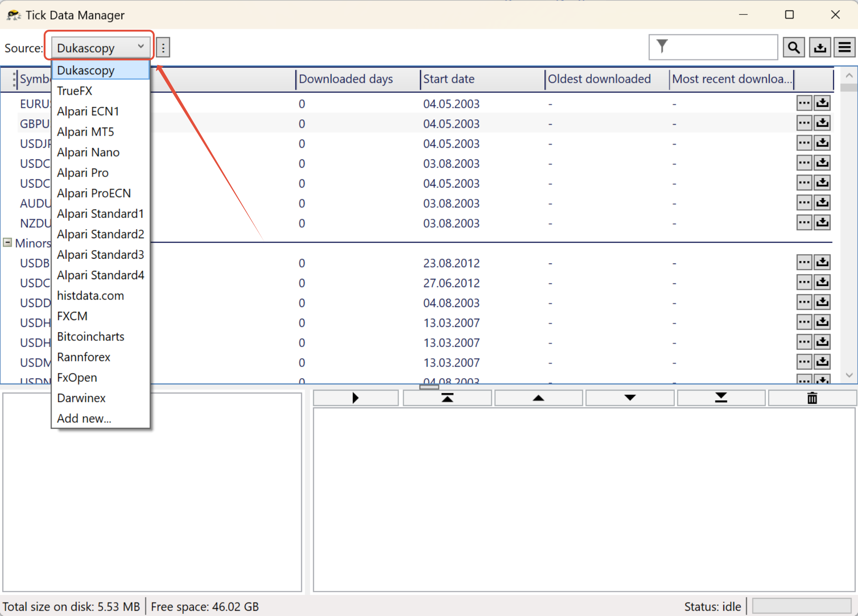Open the hamburger menu icon

pyautogui.click(x=845, y=47)
